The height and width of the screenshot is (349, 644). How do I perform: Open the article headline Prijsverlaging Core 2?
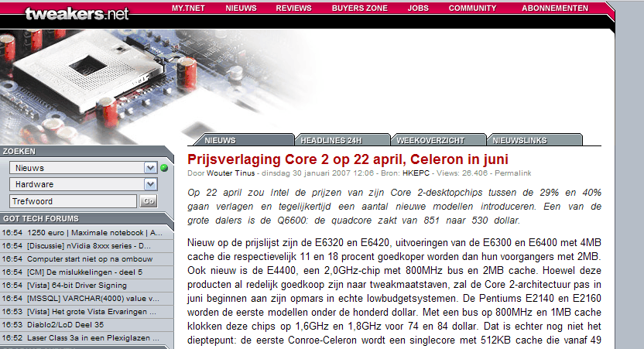(x=348, y=159)
